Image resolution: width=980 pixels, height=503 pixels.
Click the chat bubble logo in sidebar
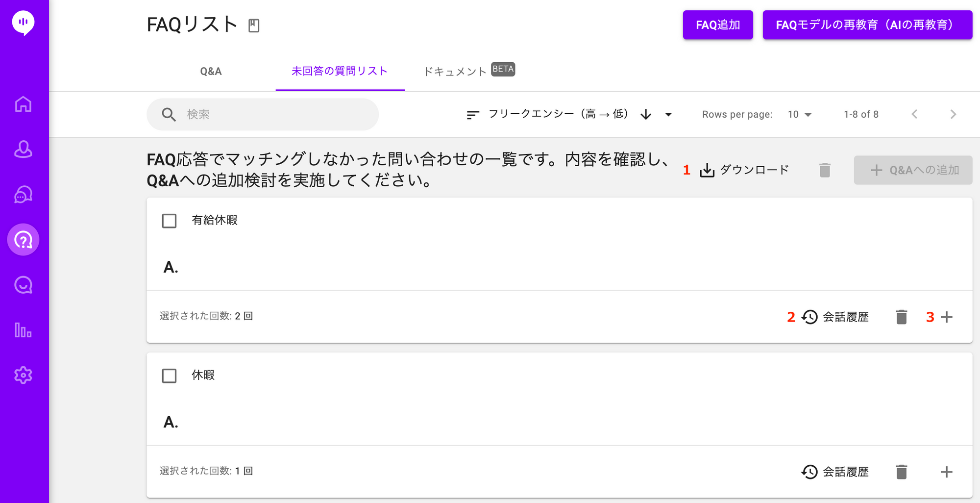23,23
